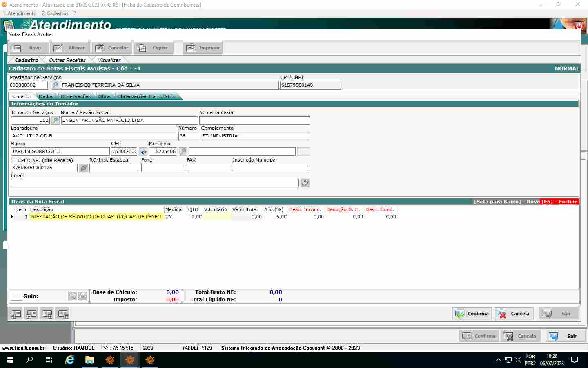This screenshot has width=588, height=368.
Task: Click the CEP lookup arrow icon
Action: (x=143, y=152)
